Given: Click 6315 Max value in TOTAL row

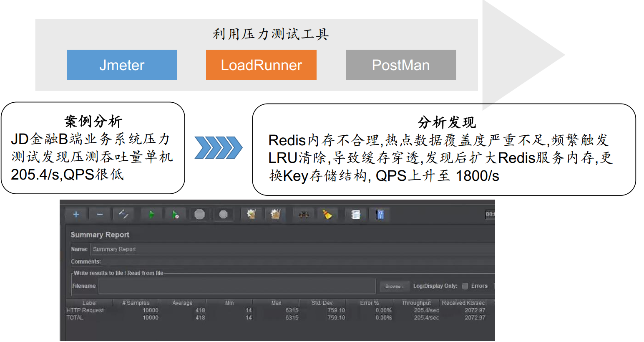Looking at the screenshot, I should pos(292,318).
